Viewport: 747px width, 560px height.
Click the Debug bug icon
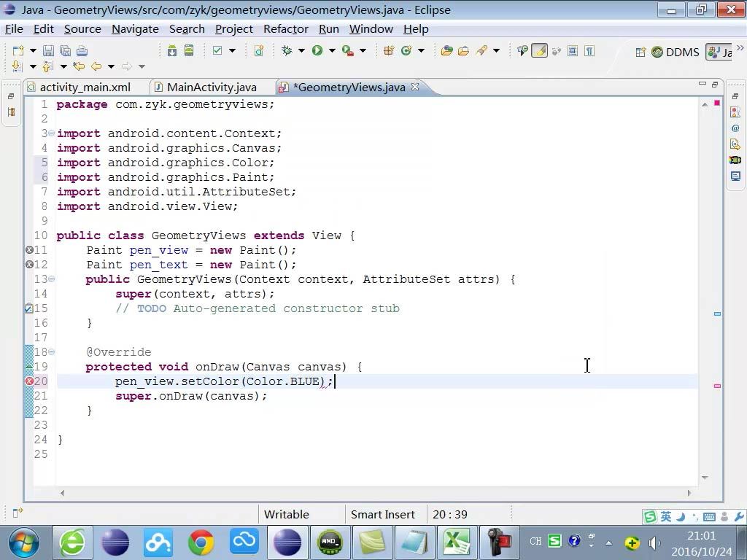[287, 50]
